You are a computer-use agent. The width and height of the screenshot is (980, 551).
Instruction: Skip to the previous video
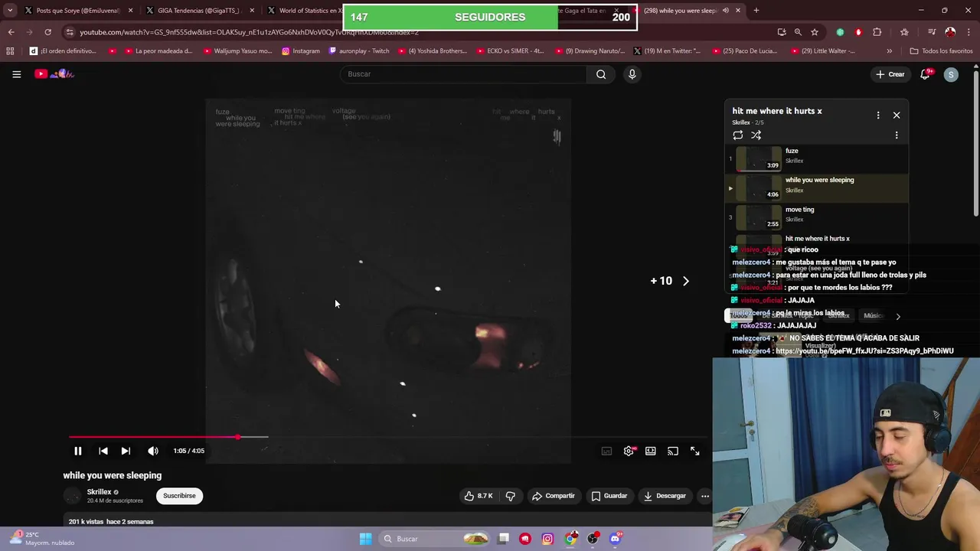103,451
